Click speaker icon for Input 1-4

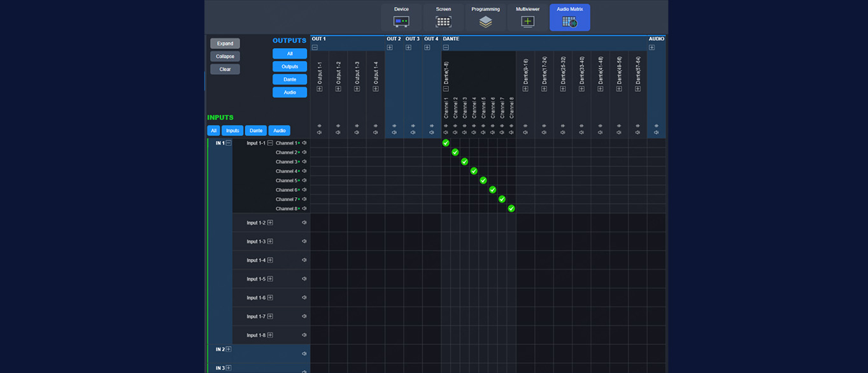tap(304, 260)
